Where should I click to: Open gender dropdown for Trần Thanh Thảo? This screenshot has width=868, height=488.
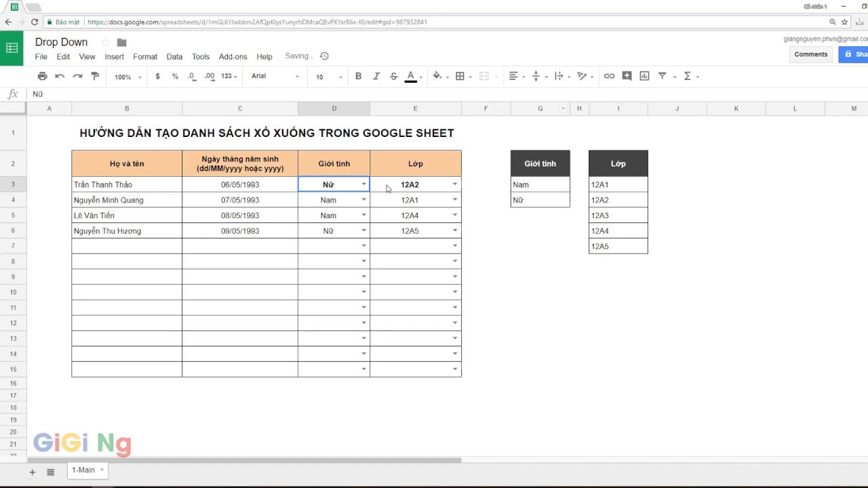pyautogui.click(x=363, y=184)
